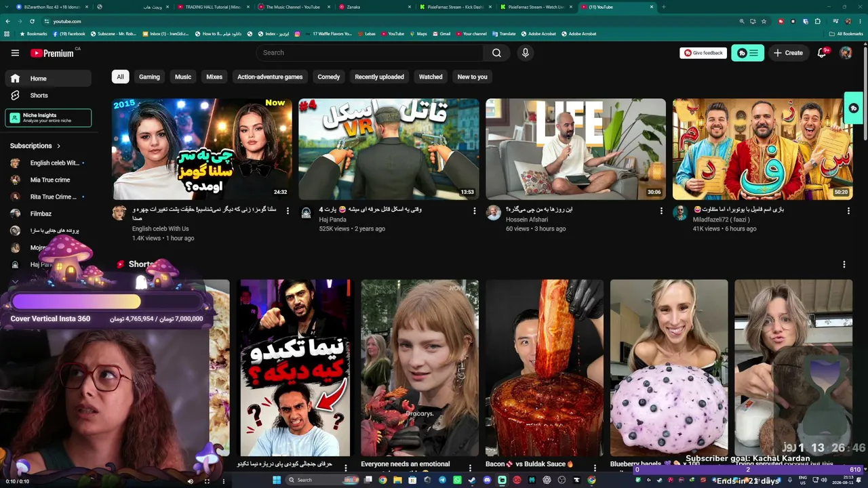Open Haj Panda channel avatar under video
868x488 pixels.
coord(307,213)
